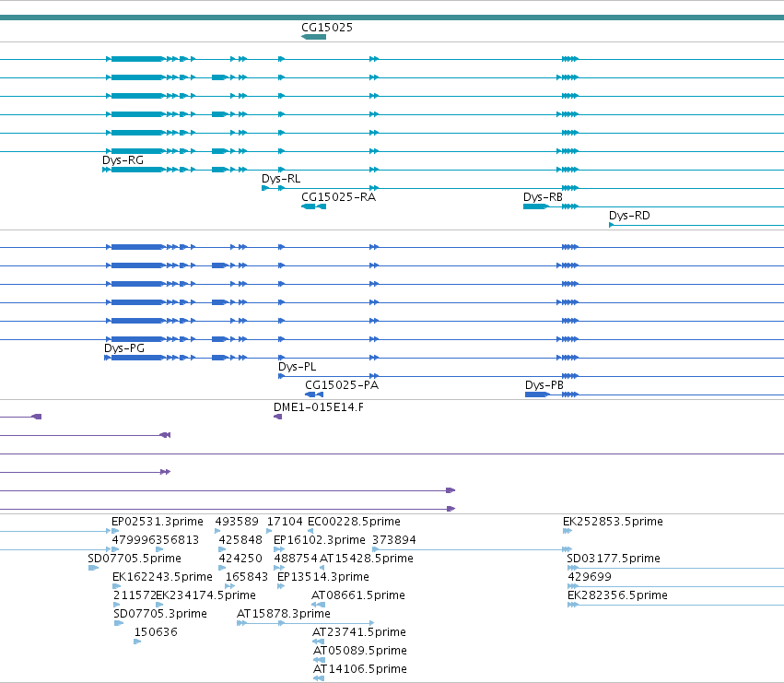Click the small arrow glyph under 150636
This screenshot has height=683, width=784.
(137, 642)
